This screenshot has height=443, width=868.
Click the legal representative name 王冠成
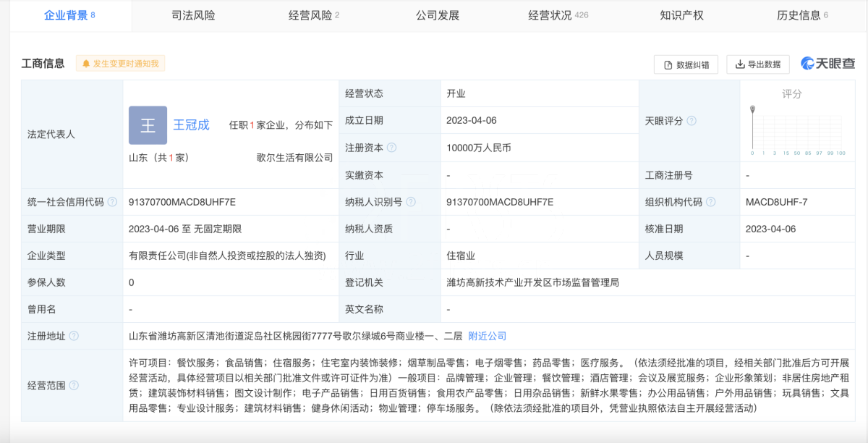click(192, 125)
